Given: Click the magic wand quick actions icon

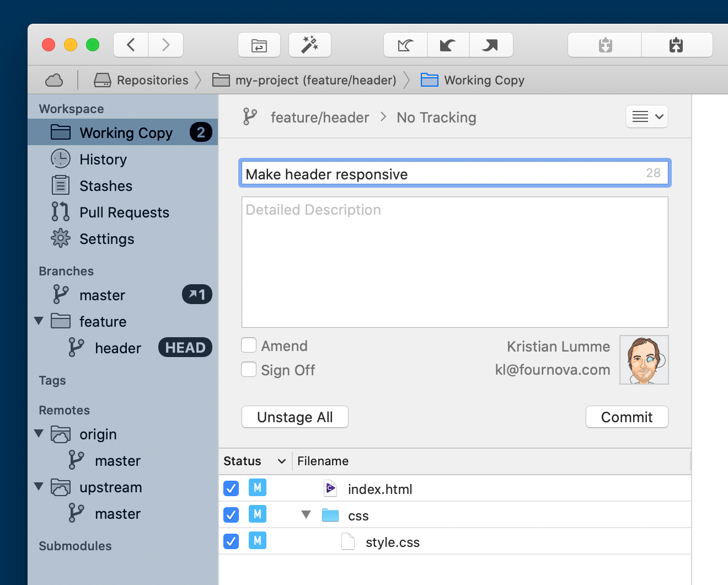Looking at the screenshot, I should (309, 45).
